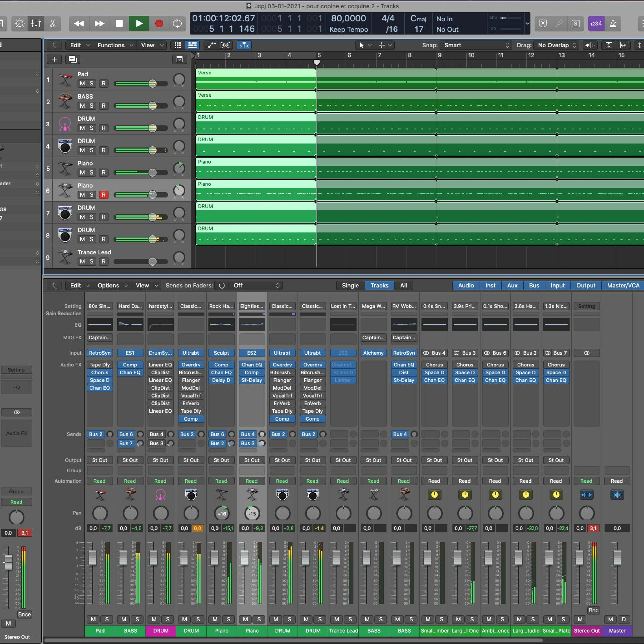Add new track with plus button
Viewport: 644px width, 644px height.
(54, 59)
